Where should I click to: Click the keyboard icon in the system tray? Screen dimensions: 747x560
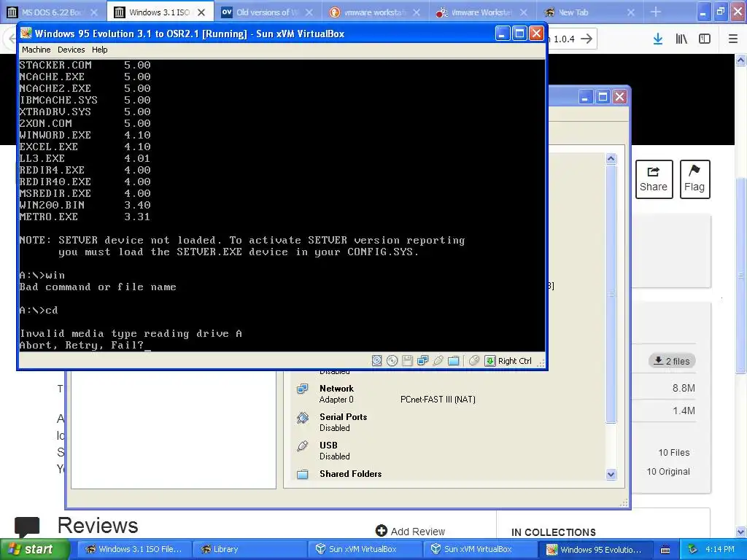665,550
